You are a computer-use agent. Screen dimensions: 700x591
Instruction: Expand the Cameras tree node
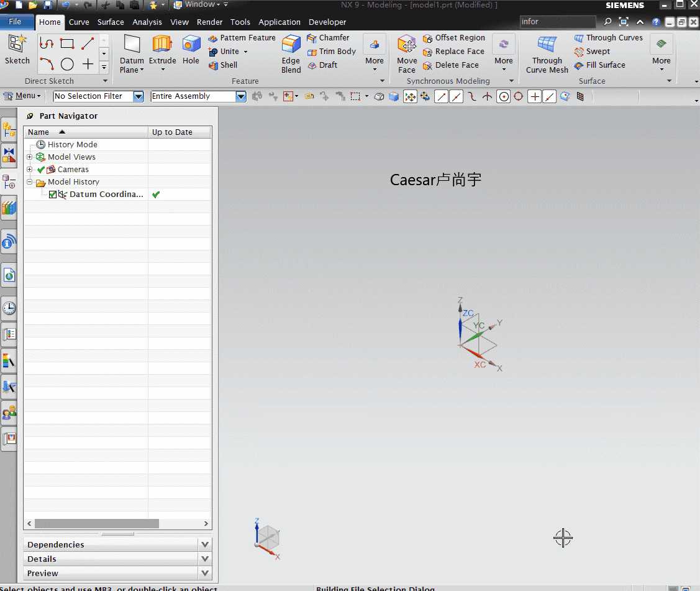point(29,169)
